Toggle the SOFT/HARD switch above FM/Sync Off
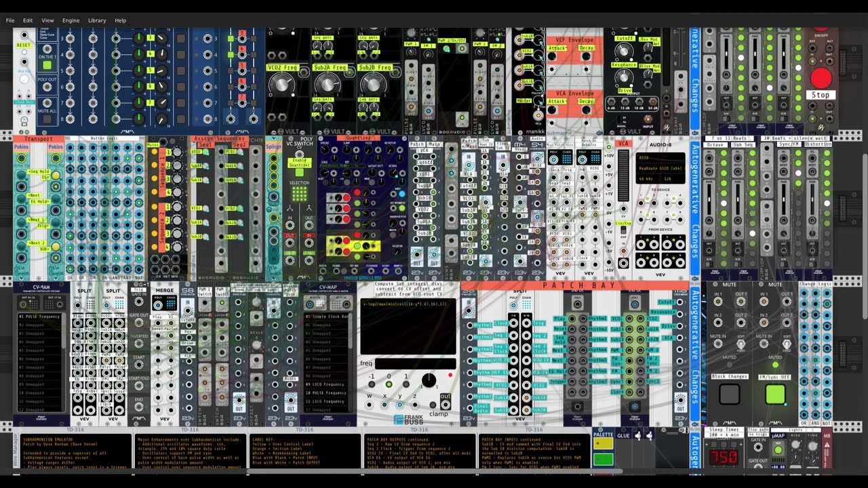Viewport: 868px width, 488px height. (787, 344)
